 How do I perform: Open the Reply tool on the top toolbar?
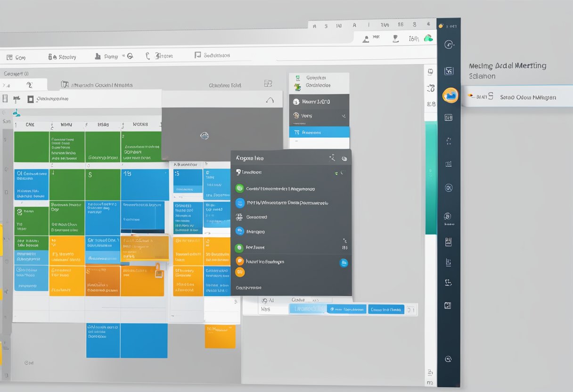61,57
